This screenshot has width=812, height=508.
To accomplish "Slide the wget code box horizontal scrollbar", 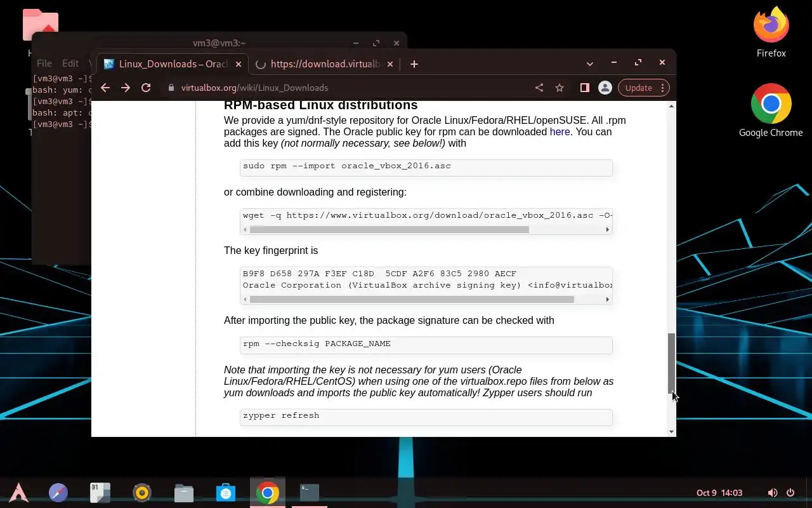I will pos(389,229).
